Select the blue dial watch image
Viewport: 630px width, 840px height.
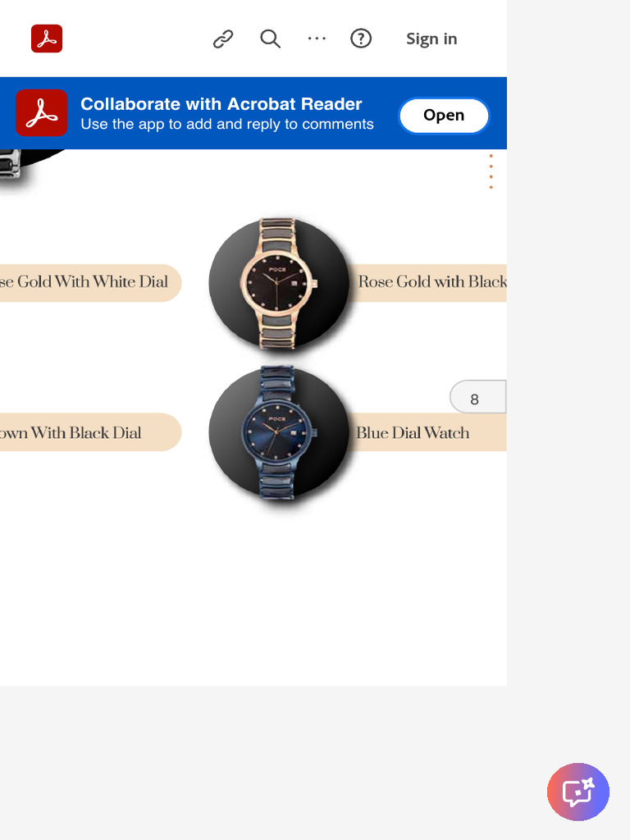[x=279, y=433]
